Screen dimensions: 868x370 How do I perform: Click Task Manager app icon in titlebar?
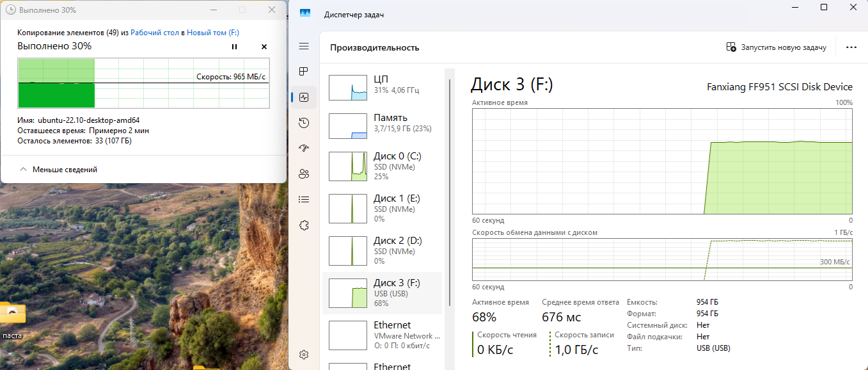[305, 14]
